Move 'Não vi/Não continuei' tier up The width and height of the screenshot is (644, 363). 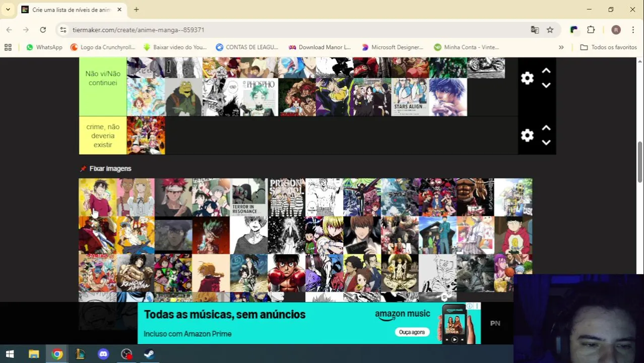(546, 71)
